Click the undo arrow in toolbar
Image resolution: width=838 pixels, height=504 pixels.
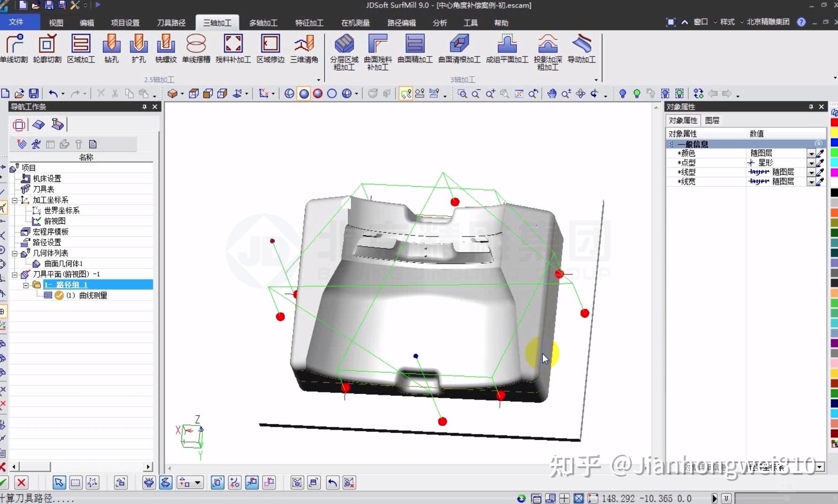tap(53, 94)
